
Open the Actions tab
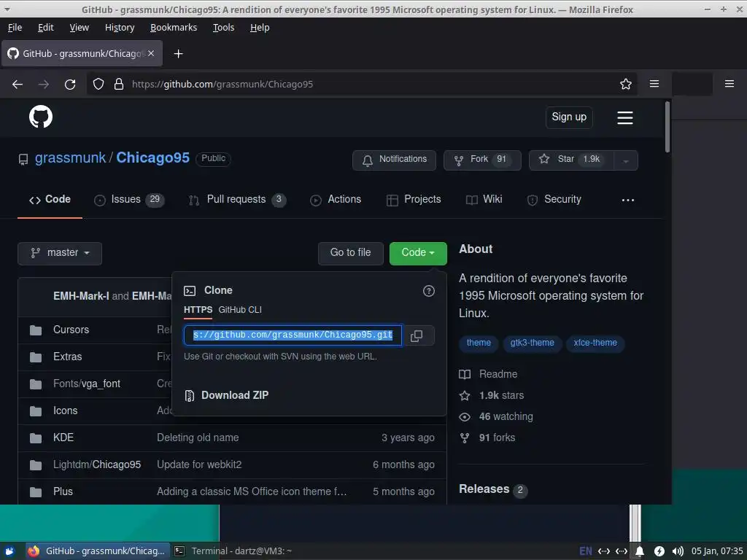click(336, 200)
